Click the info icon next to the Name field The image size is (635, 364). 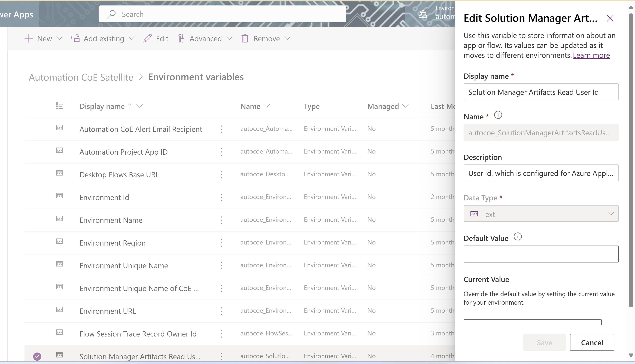498,115
